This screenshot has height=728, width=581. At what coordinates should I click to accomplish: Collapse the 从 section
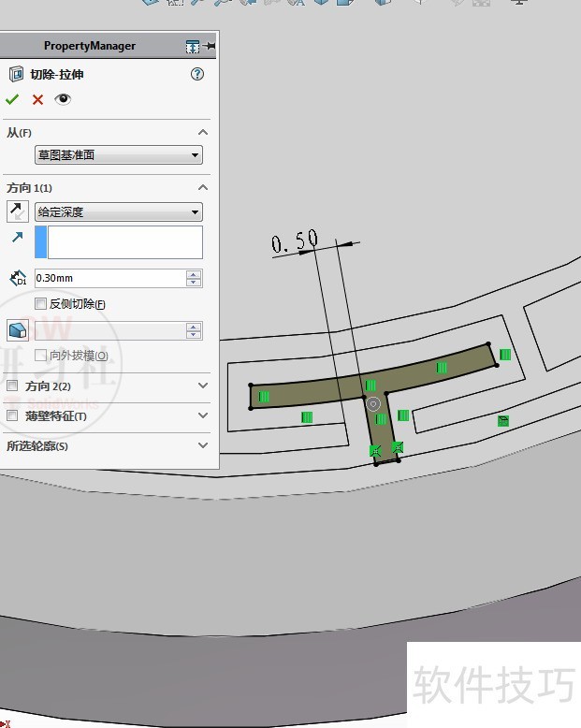click(203, 133)
